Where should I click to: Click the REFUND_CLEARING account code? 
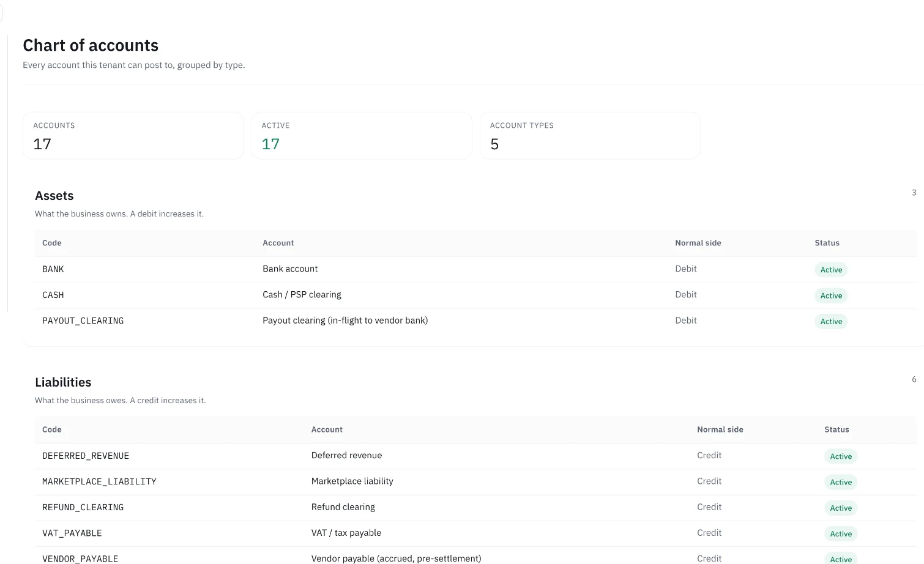(x=83, y=507)
